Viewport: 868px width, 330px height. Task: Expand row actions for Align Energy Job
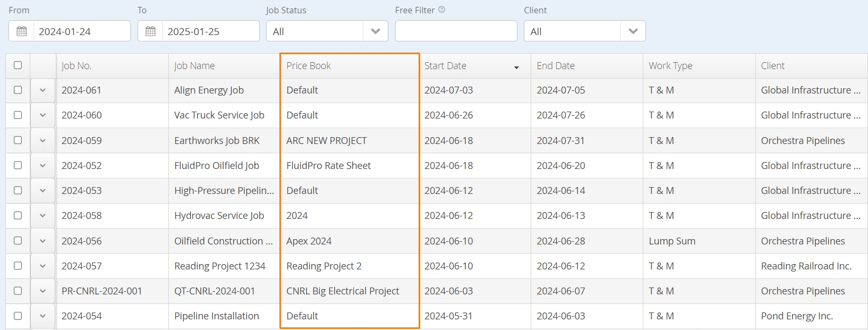click(x=42, y=90)
